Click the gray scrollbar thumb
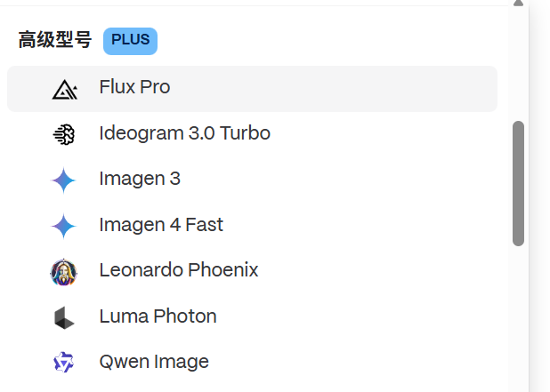The width and height of the screenshot is (550, 392). pyautogui.click(x=519, y=182)
